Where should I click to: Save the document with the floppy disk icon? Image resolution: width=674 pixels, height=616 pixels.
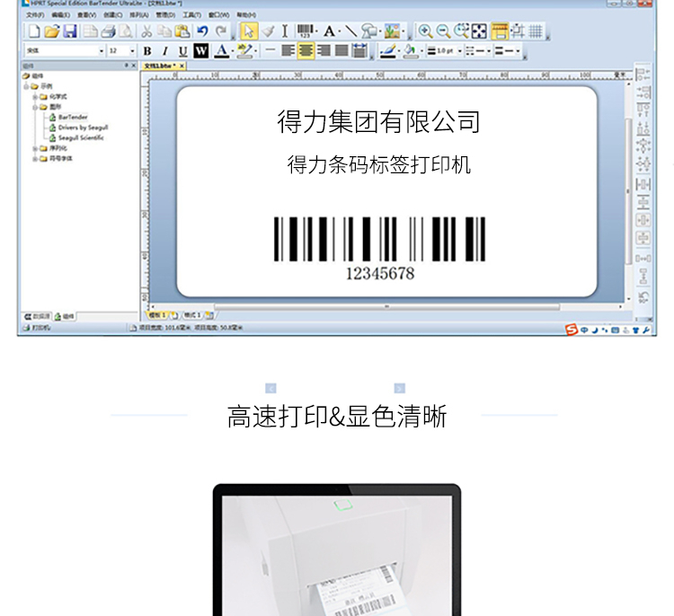pyautogui.click(x=69, y=31)
